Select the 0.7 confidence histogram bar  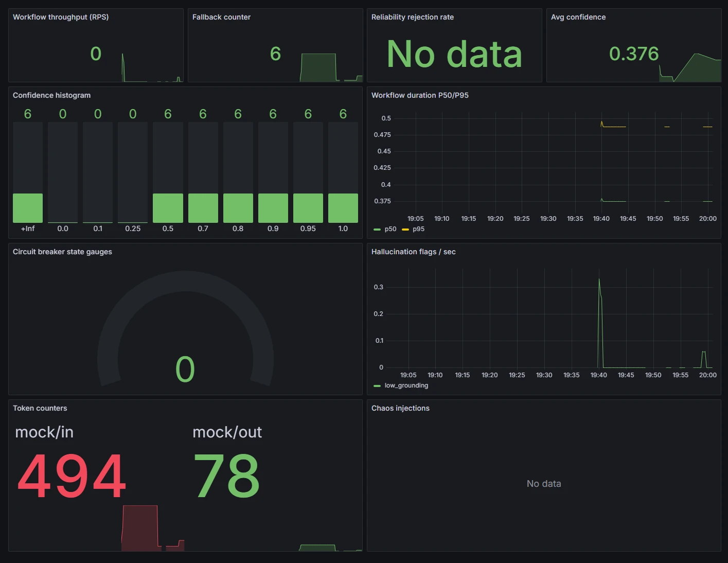coord(203,208)
